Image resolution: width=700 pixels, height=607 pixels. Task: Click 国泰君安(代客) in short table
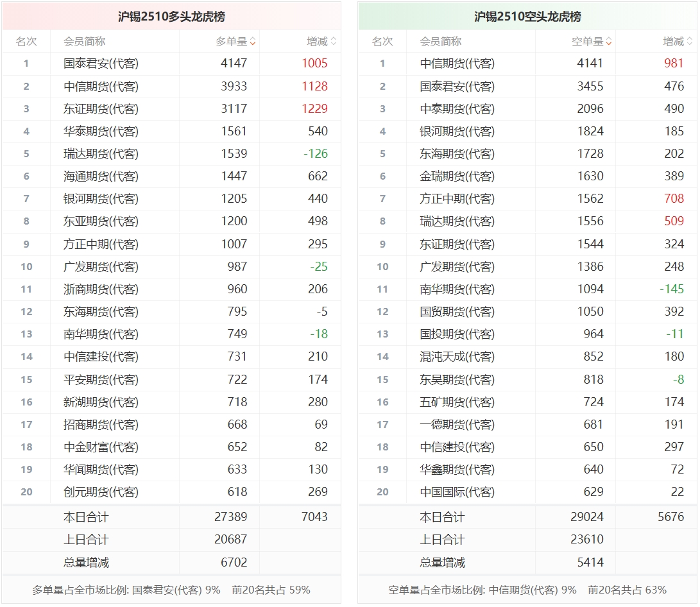click(457, 86)
